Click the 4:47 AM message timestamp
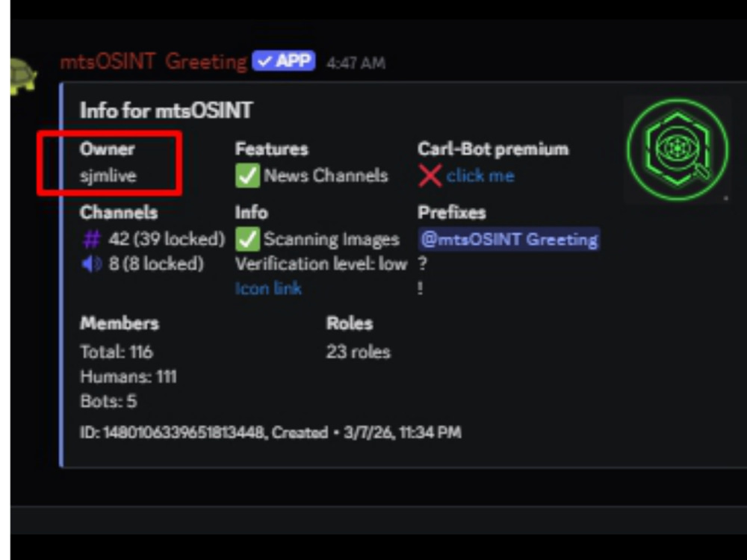 point(356,63)
